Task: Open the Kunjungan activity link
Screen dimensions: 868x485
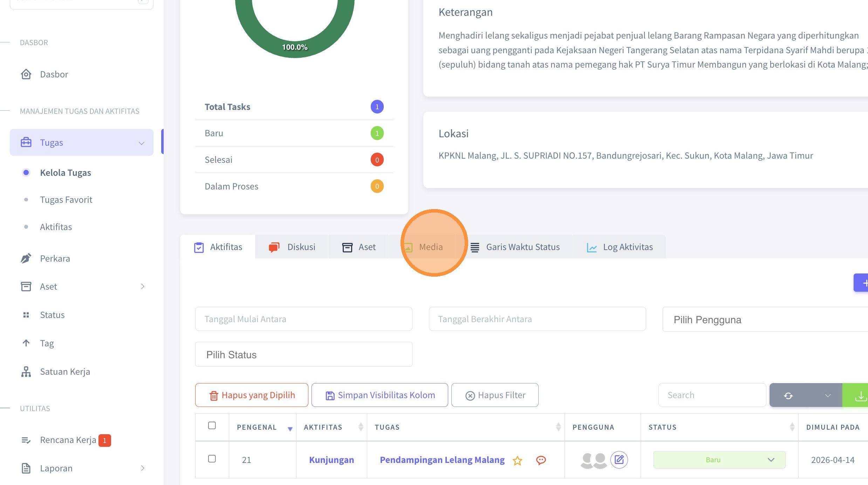Action: point(332,460)
